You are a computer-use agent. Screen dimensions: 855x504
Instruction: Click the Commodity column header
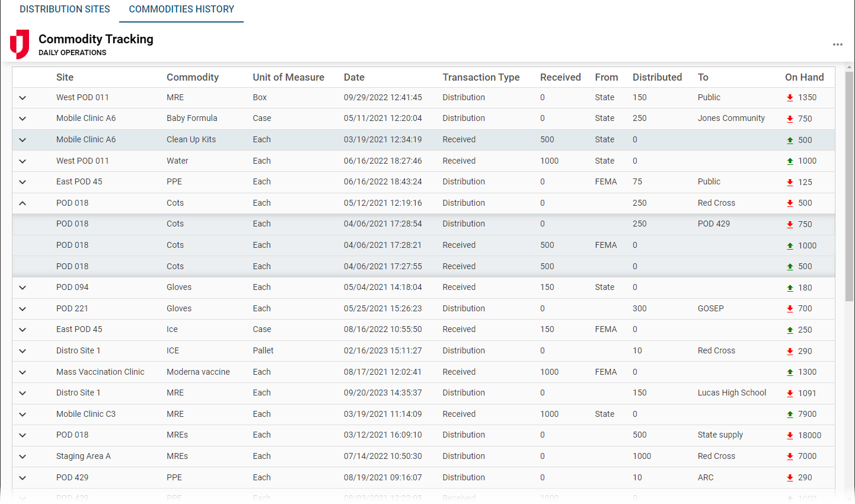tap(193, 77)
